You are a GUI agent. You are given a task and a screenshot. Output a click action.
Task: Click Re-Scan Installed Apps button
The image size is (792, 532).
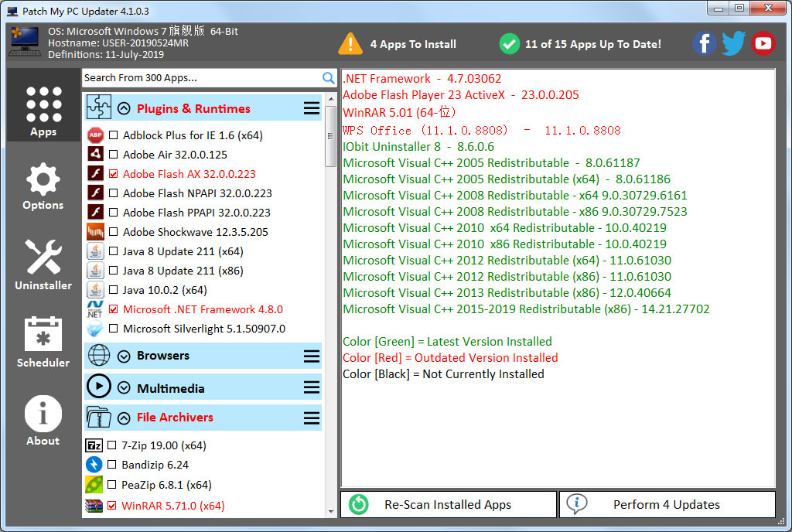click(x=448, y=505)
